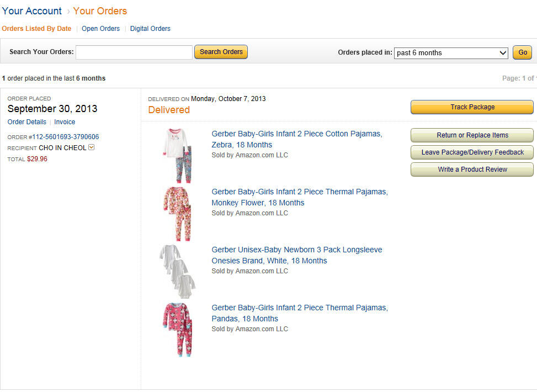
Task: Open the Monkey Flower pajamas thumbnail
Action: point(177,214)
